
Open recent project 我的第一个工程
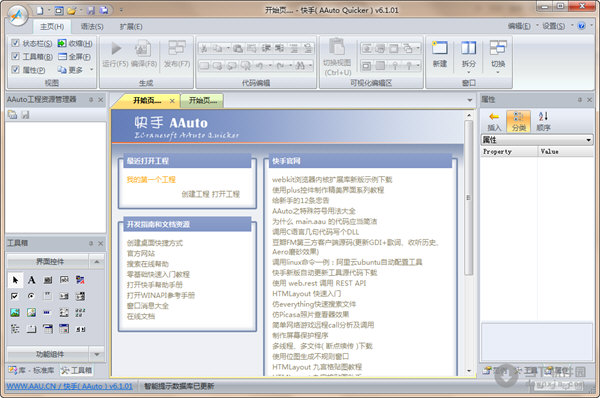point(151,179)
